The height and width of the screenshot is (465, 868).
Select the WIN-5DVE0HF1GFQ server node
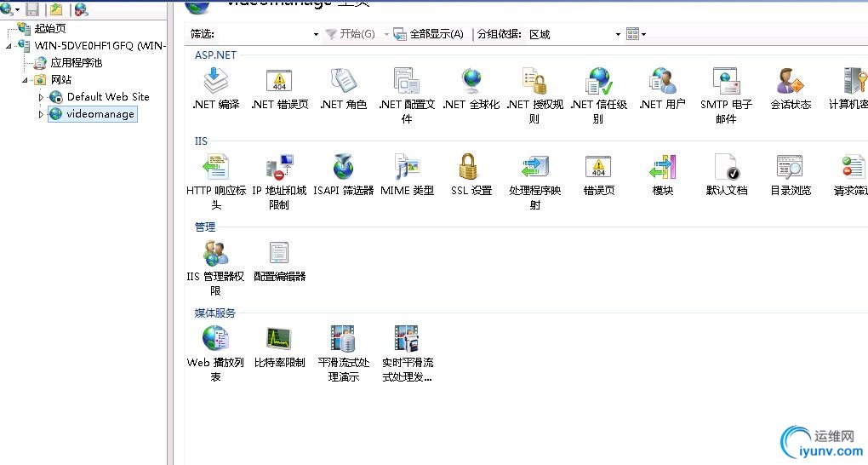point(91,45)
